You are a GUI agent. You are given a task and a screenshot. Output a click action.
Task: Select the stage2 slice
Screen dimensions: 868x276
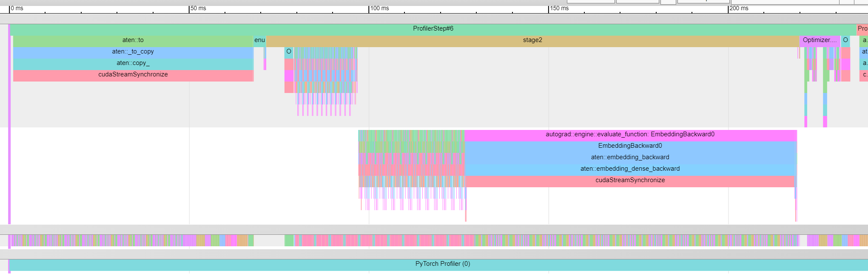coord(532,40)
